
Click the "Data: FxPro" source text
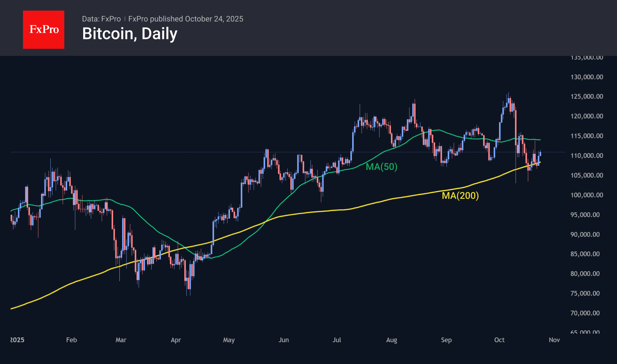tap(101, 19)
